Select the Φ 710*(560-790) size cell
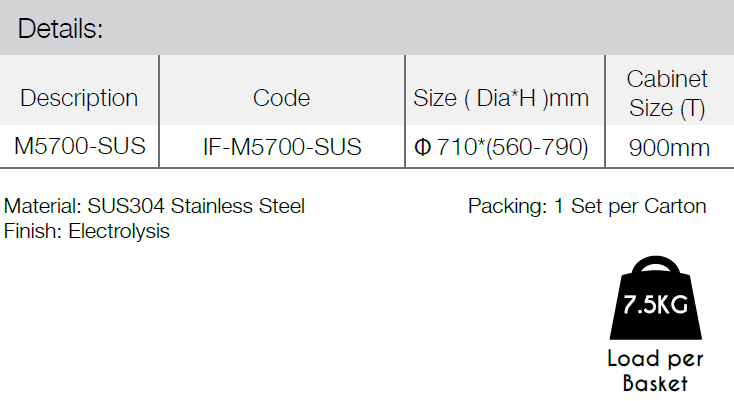Screen dimensions: 734x401 [x=501, y=147]
